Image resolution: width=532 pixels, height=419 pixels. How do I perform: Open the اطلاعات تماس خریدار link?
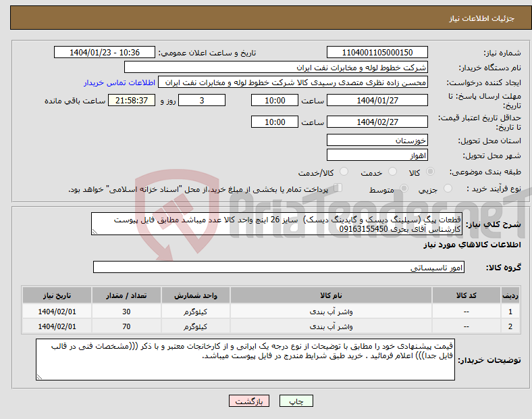click(x=119, y=82)
